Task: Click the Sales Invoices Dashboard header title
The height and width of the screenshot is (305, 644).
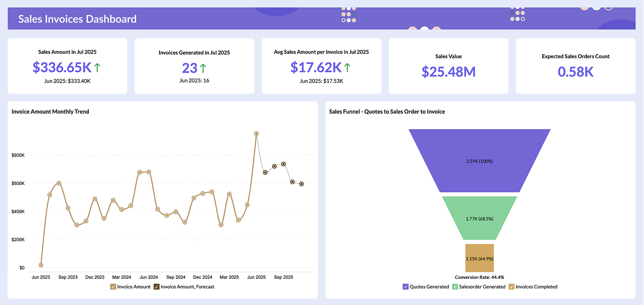Action: coord(77,19)
